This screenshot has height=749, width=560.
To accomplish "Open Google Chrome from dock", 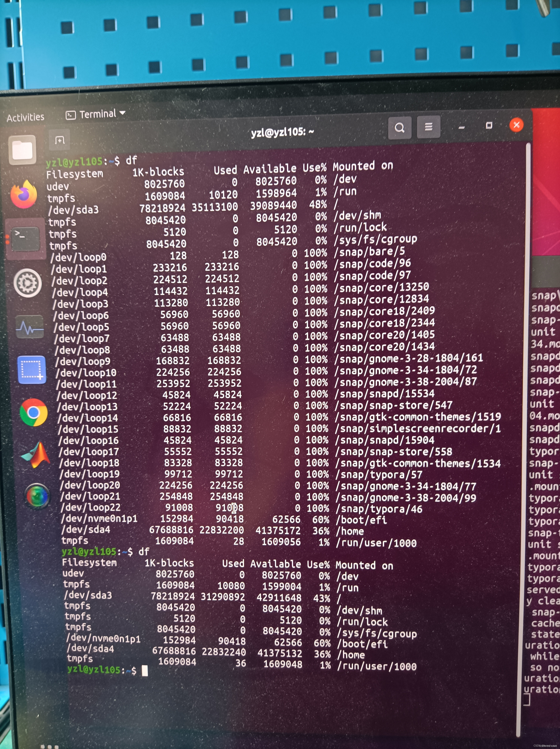I will pos(34,413).
